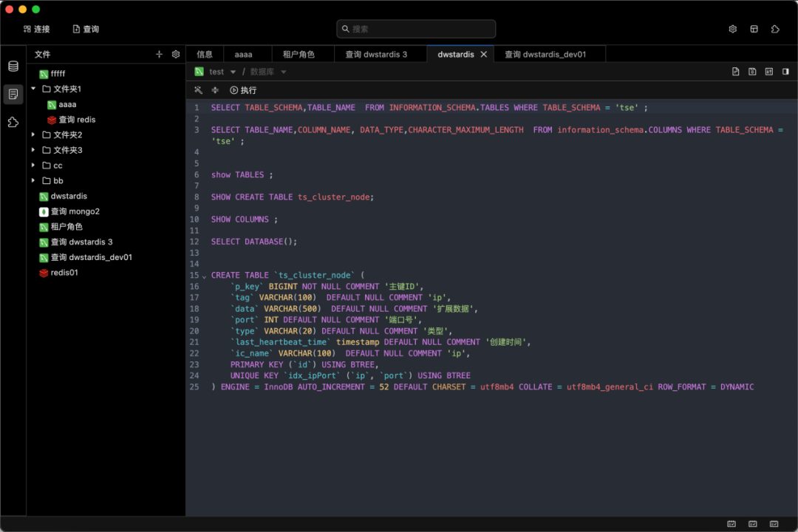
Task: Expand the 文件夹2 folder
Action: click(34, 135)
